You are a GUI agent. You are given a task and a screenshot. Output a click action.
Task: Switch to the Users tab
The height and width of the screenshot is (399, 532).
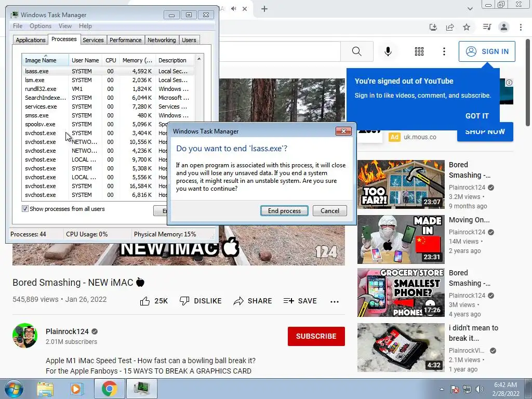(189, 40)
